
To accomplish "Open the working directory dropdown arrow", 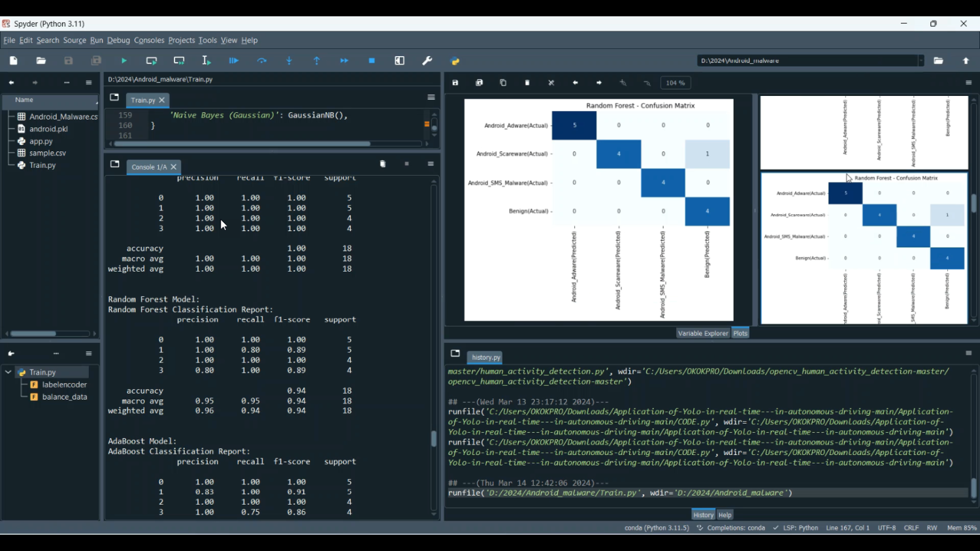I will click(921, 61).
